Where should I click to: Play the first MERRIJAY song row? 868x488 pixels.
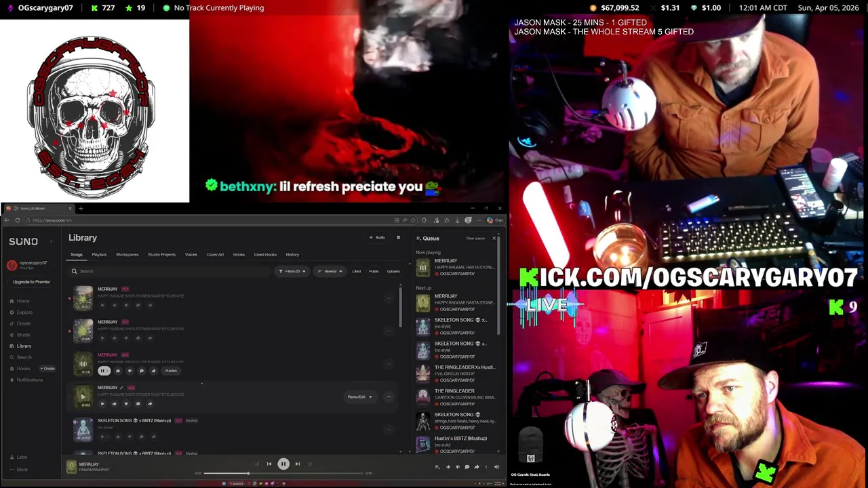pos(102,305)
